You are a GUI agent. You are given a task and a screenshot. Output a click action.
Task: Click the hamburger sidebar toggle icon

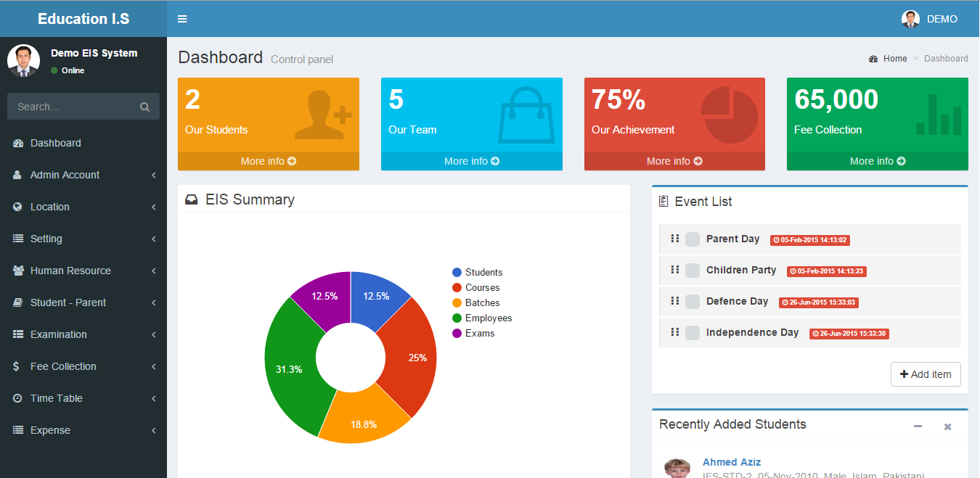182,19
